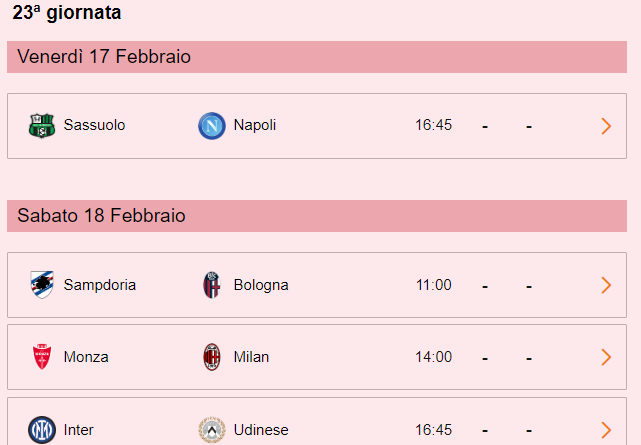Click the Sassuolo team crest
The image size is (641, 445).
click(42, 126)
